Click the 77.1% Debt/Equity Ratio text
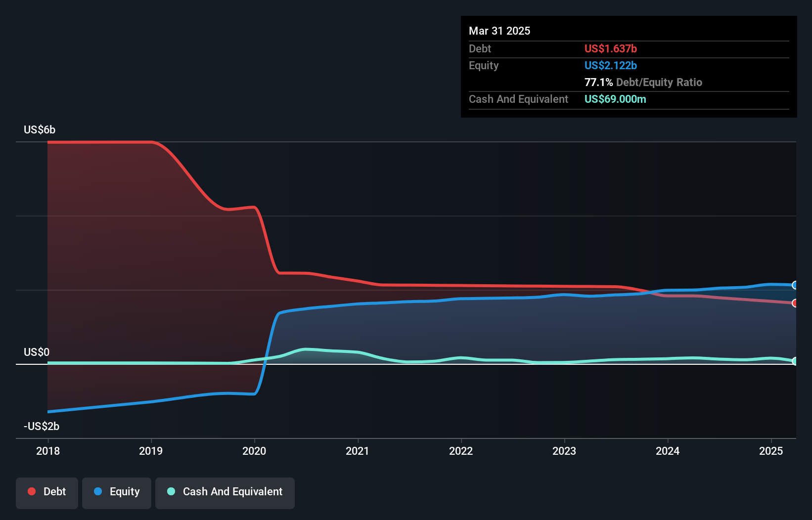The height and width of the screenshot is (520, 812). tap(643, 82)
